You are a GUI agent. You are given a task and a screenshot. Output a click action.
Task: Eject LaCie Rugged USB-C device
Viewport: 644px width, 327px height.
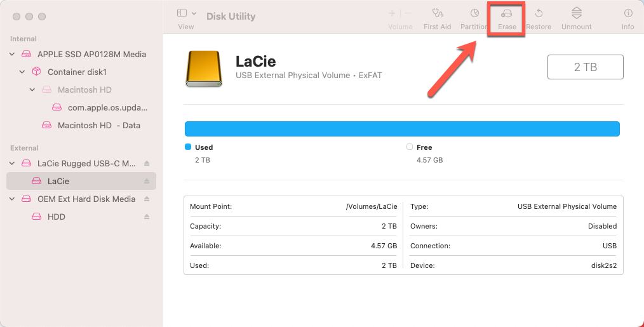point(147,164)
